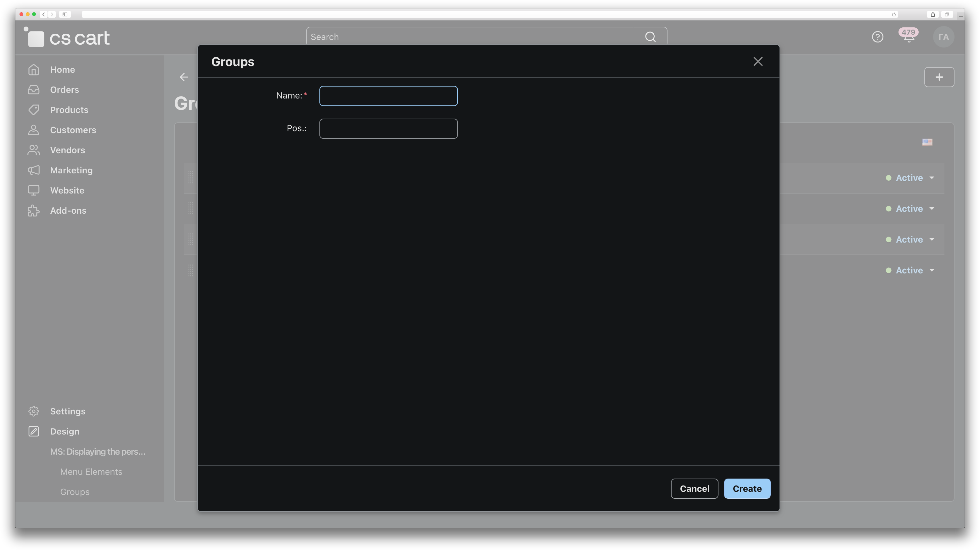Viewport: 980px width, 550px height.
Task: Click into the Pos. field
Action: [388, 129]
